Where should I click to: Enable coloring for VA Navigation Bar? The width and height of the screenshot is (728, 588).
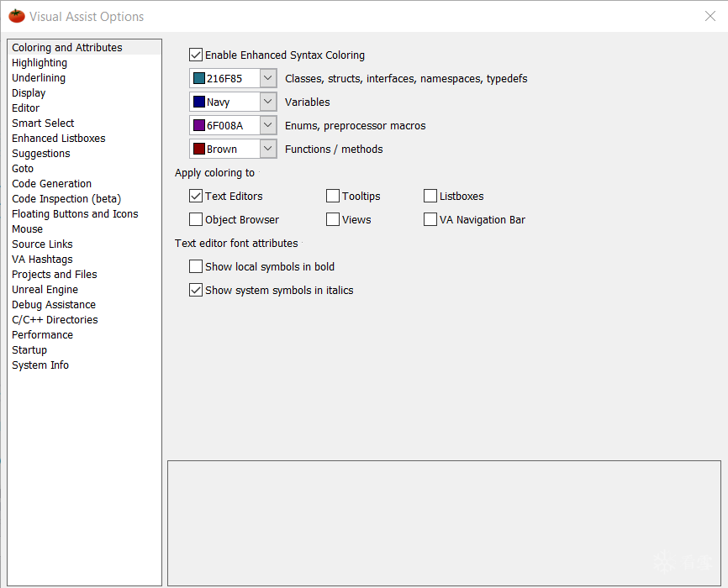pyautogui.click(x=430, y=219)
